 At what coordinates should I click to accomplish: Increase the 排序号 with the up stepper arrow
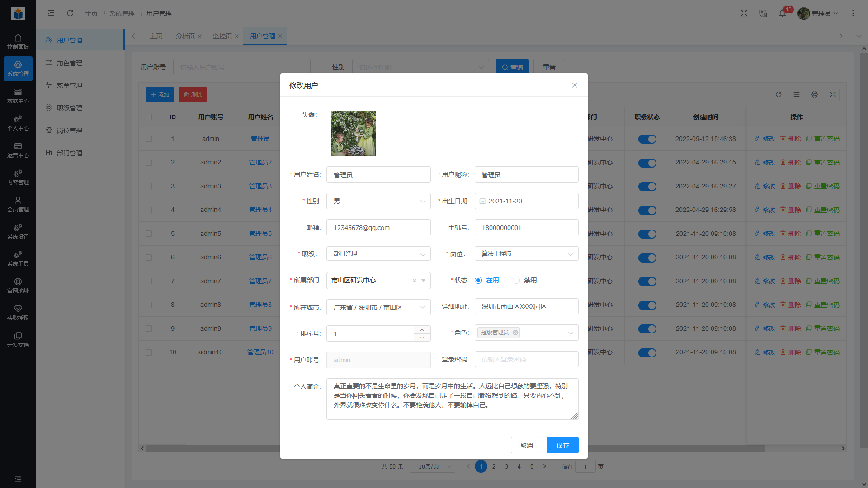tap(422, 330)
